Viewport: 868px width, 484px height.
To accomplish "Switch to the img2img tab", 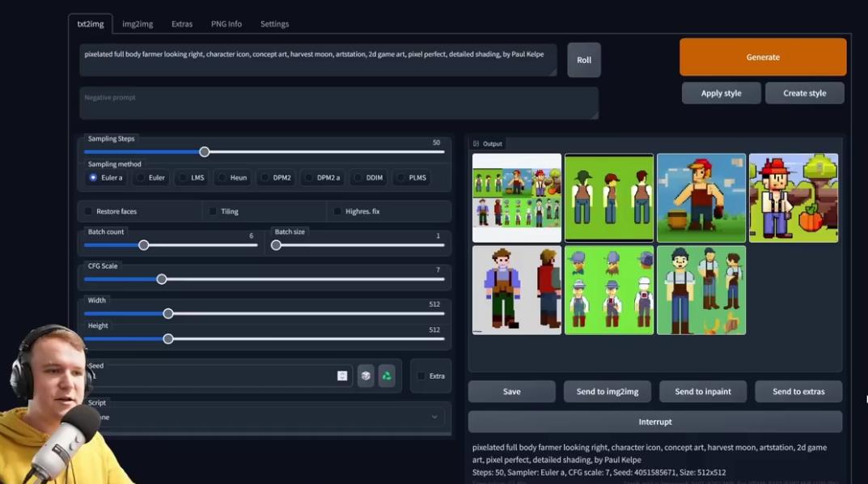I will 138,23.
